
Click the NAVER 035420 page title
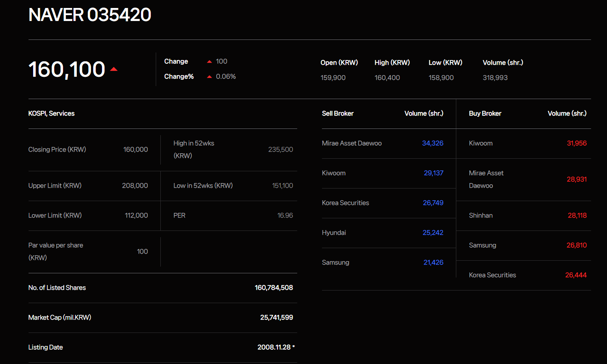(90, 15)
